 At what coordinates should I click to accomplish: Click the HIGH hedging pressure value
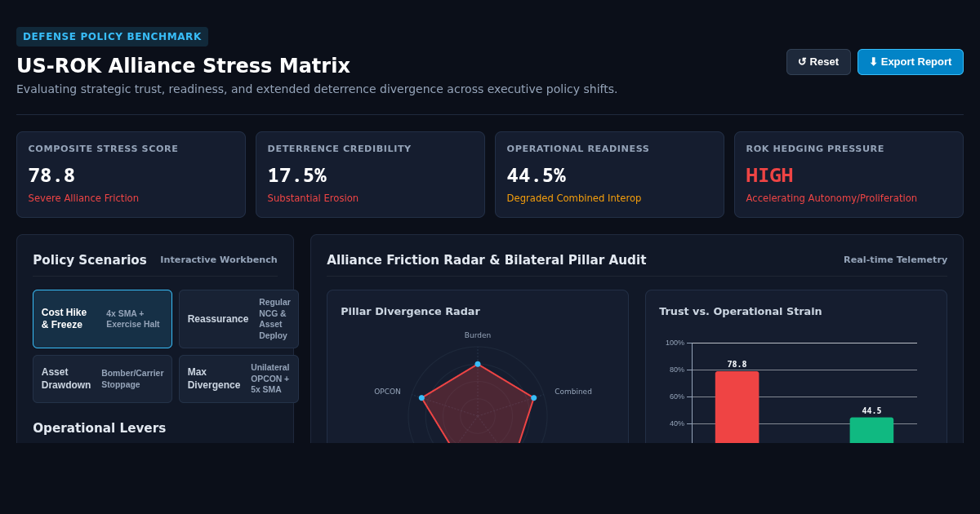click(x=769, y=175)
